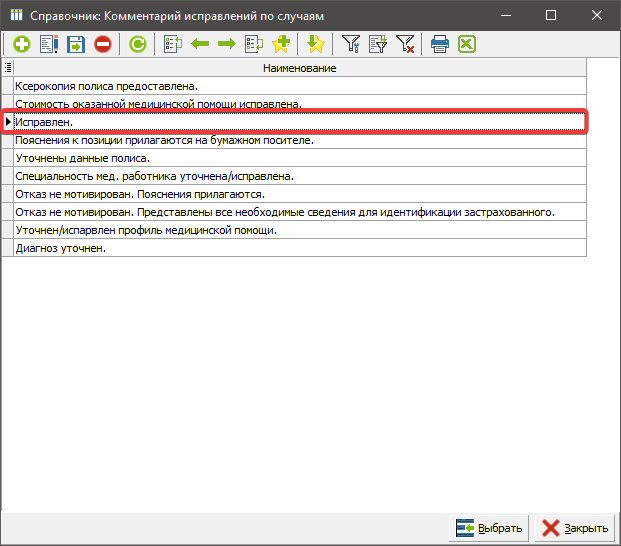Click the save floppy disk icon
621x546 pixels.
(x=75, y=44)
